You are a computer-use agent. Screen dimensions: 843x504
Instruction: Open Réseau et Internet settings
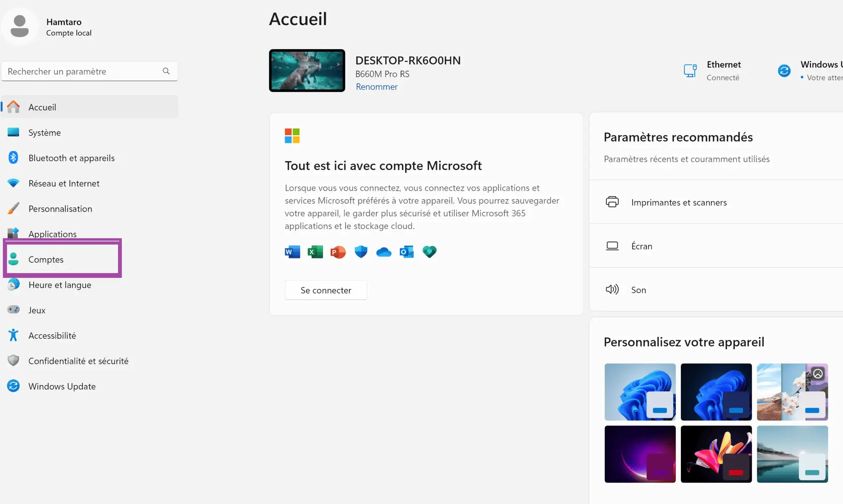click(x=64, y=183)
